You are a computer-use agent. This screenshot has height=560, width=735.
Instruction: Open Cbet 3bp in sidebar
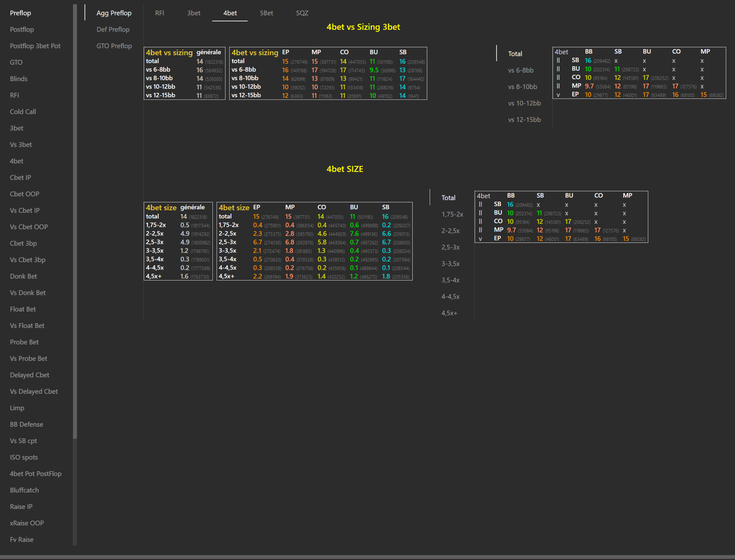pos(23,244)
